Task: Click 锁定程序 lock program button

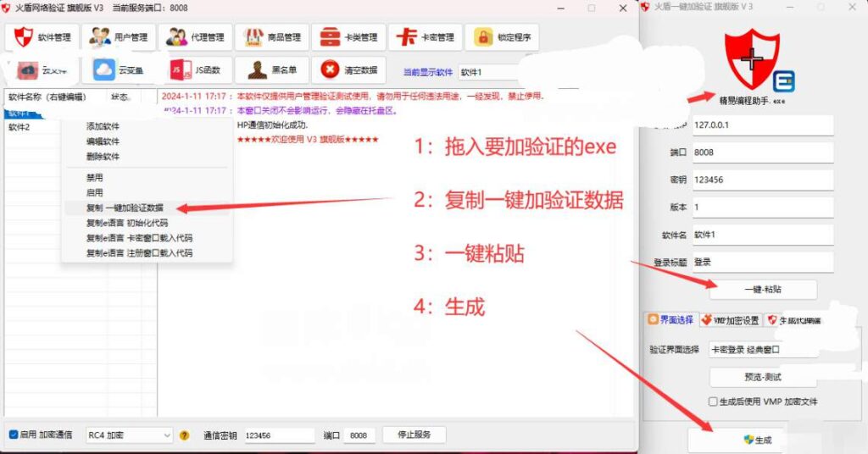Action: [502, 37]
